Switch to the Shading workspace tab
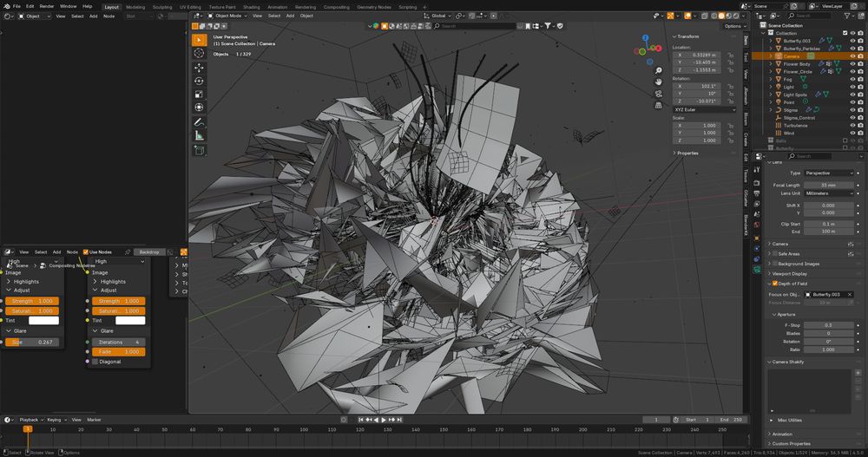Screen dimensions: 868x457 tap(252, 7)
